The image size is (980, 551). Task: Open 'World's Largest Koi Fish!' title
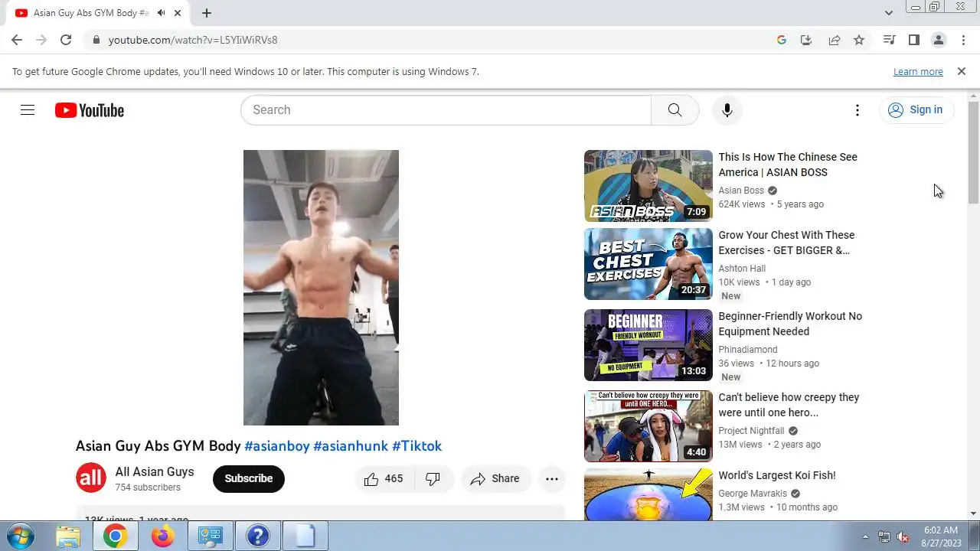click(x=777, y=475)
